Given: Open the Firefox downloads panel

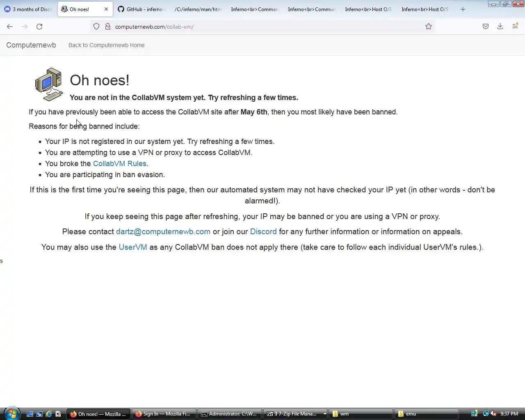Looking at the screenshot, I should pos(500,26).
